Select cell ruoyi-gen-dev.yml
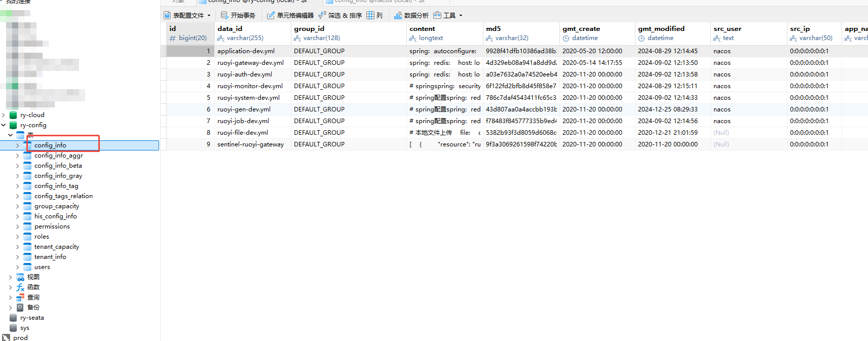Viewport: 868px width, 341px height. [x=252, y=109]
